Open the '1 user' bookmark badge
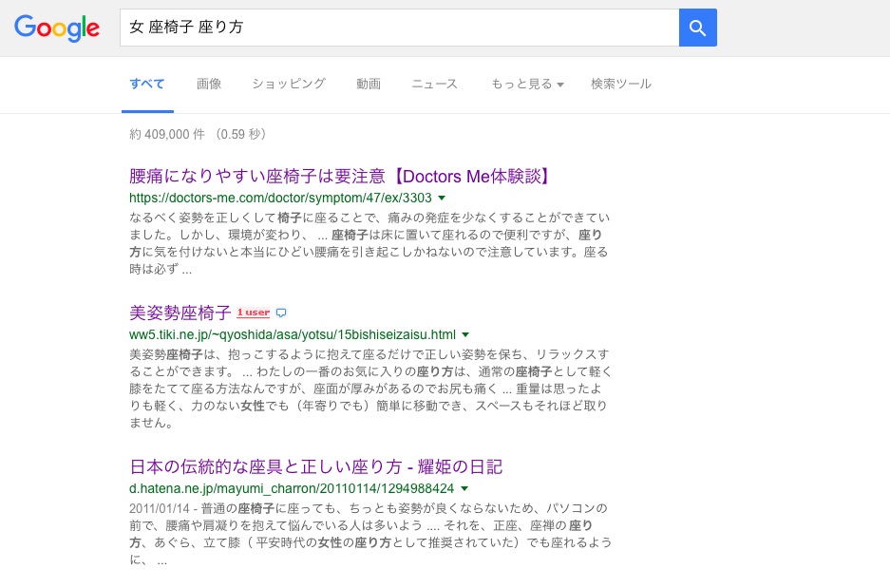This screenshot has height=588, width=890. 254,313
